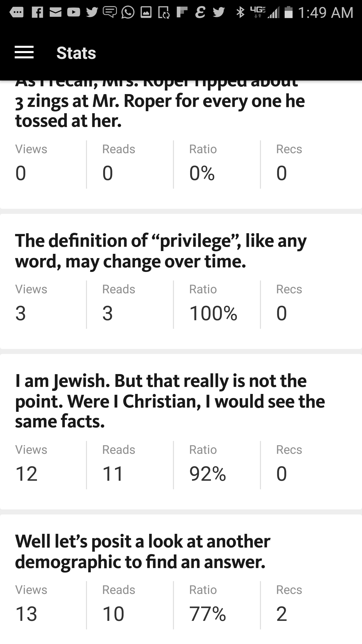The height and width of the screenshot is (644, 362).
Task: Tap the chat bubble message notification icon
Action: click(110, 12)
